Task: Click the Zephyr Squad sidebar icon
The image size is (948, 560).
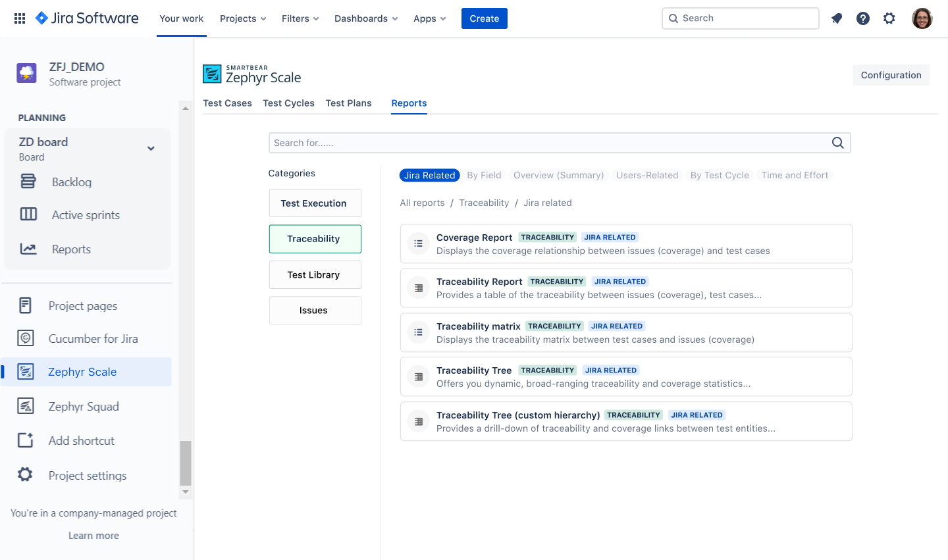Action: point(25,406)
